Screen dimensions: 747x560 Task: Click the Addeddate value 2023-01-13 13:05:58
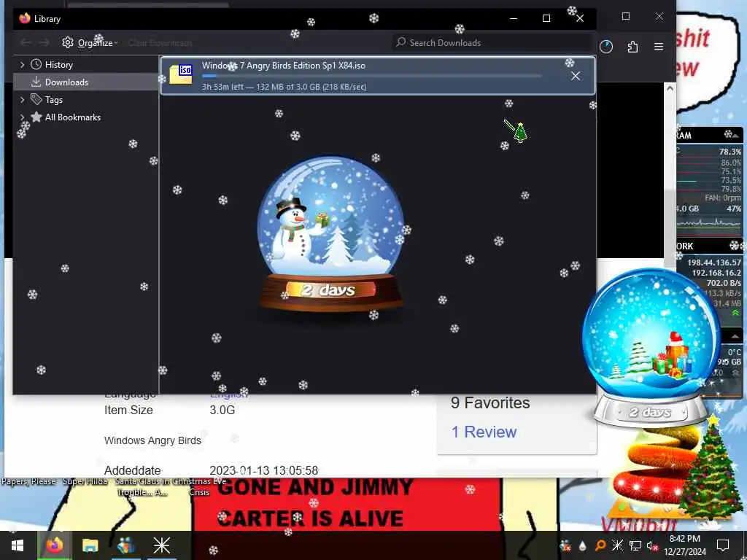click(x=264, y=470)
